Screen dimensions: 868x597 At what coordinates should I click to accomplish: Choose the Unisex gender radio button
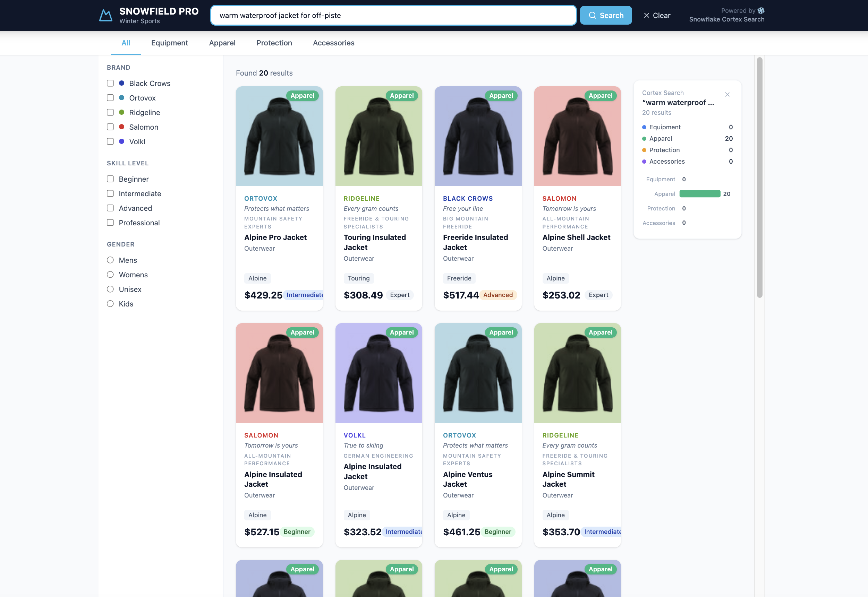110,289
